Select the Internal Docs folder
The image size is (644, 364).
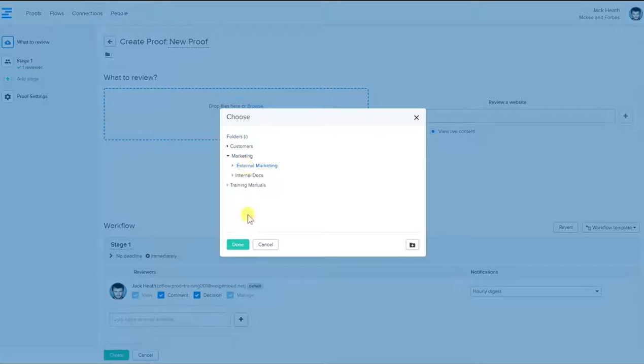[249, 175]
